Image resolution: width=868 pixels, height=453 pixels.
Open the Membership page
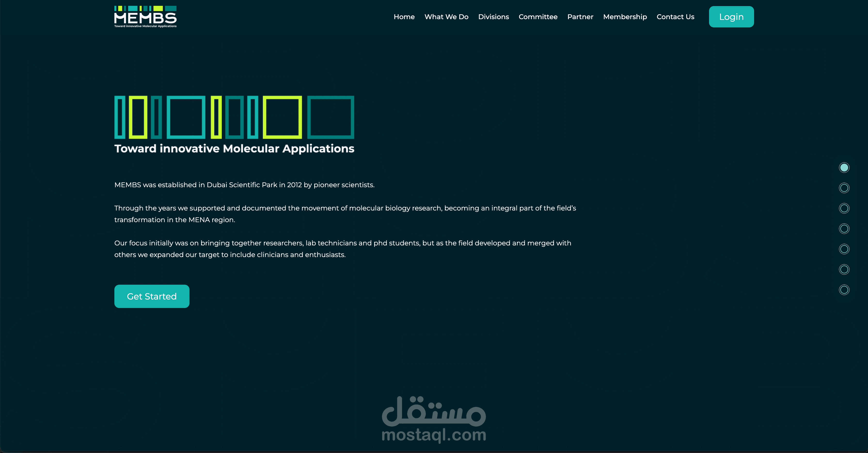coord(625,17)
